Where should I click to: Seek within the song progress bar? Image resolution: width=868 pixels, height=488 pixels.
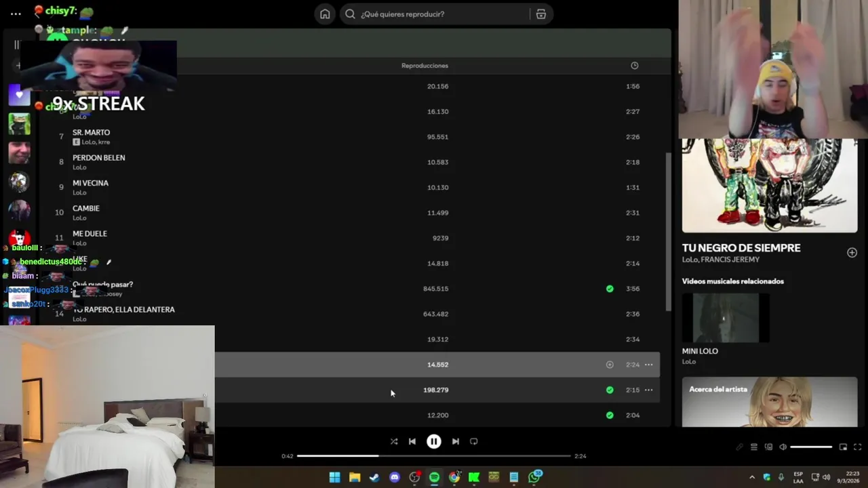(434, 456)
